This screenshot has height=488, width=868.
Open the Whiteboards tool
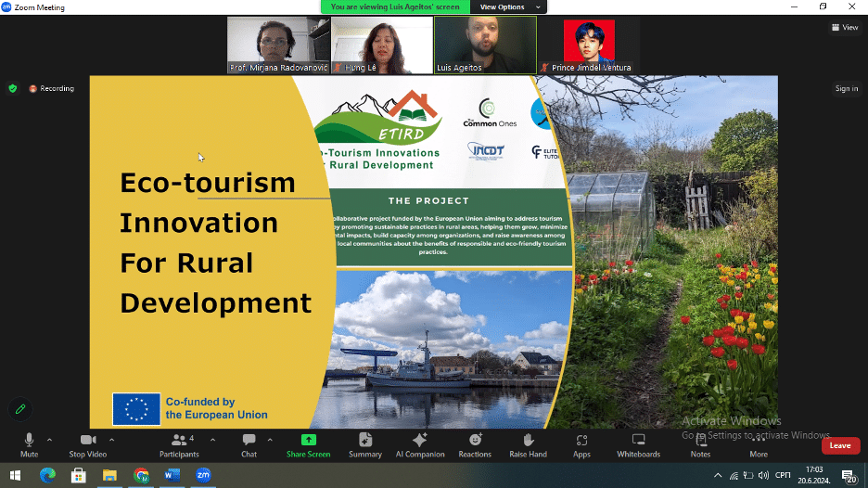[638, 440]
